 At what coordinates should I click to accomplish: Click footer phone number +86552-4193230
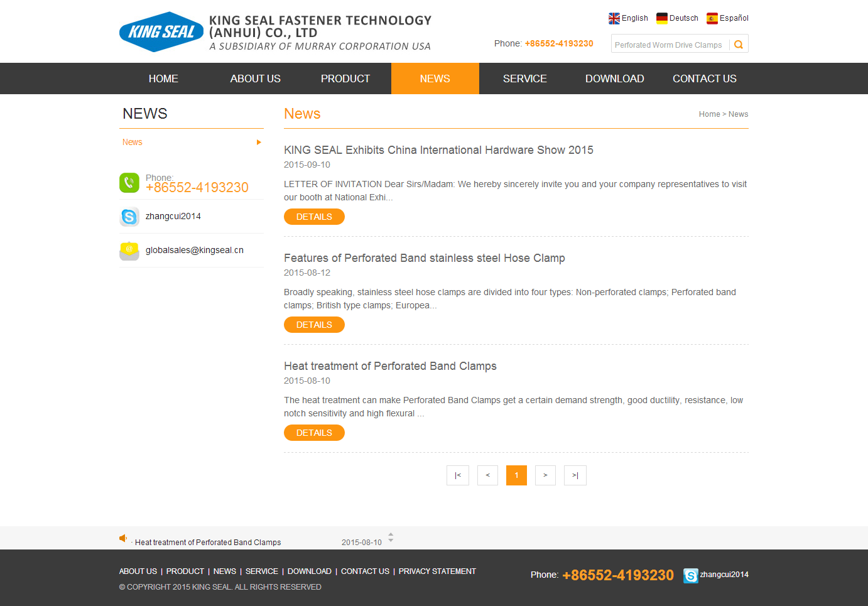coord(618,575)
